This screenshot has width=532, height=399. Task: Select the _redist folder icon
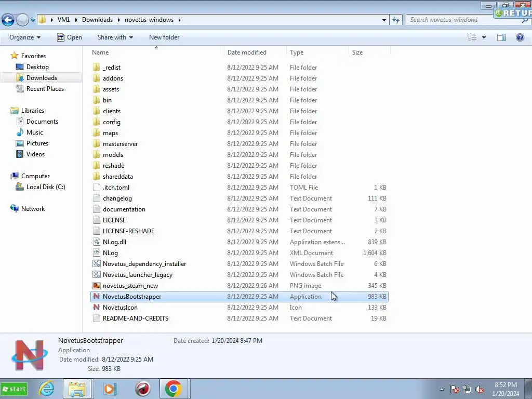pos(96,67)
